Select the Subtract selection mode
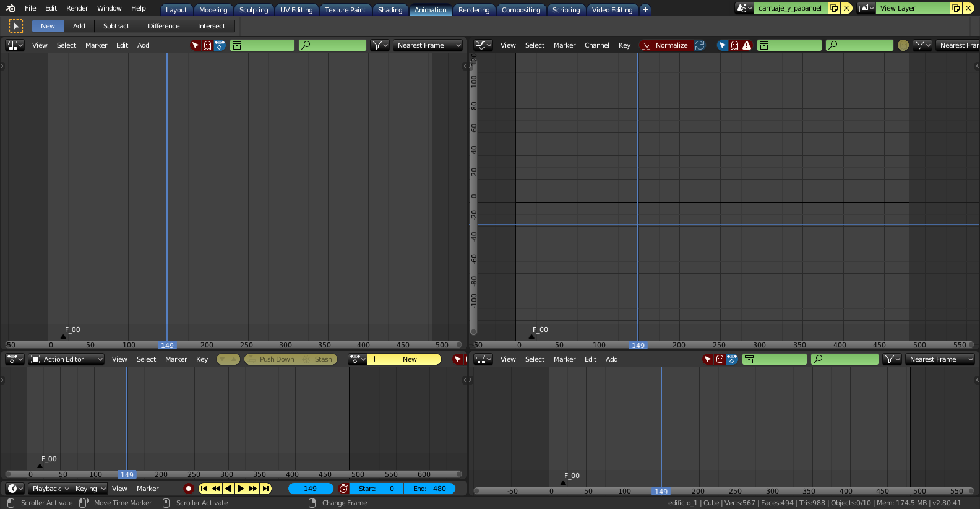The image size is (980, 509). (x=116, y=26)
